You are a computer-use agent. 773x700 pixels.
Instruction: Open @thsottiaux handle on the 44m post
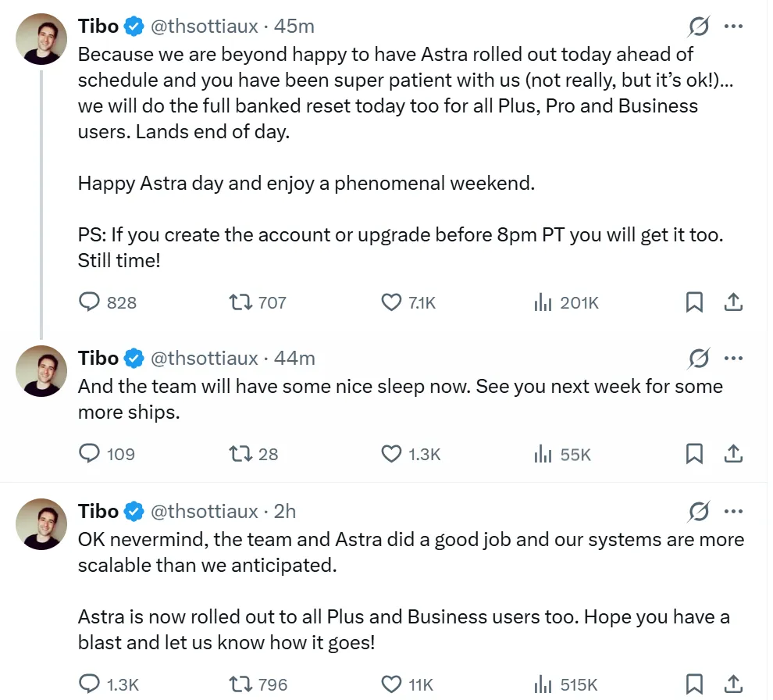point(204,358)
